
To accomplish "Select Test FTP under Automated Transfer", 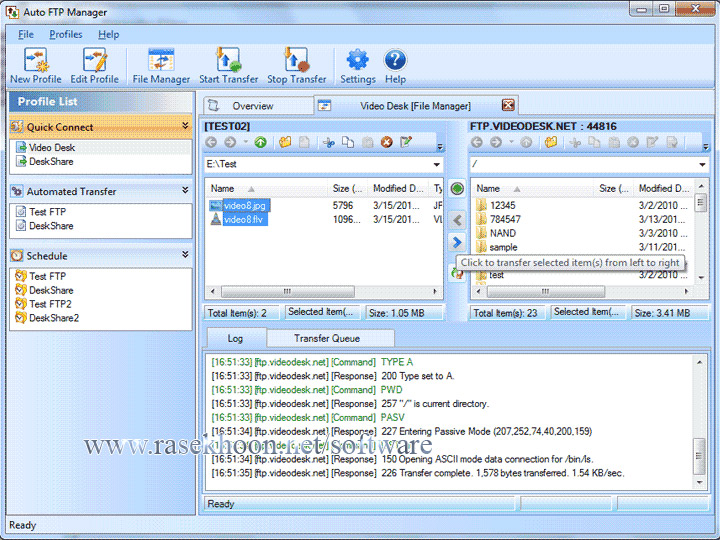I will 47,212.
